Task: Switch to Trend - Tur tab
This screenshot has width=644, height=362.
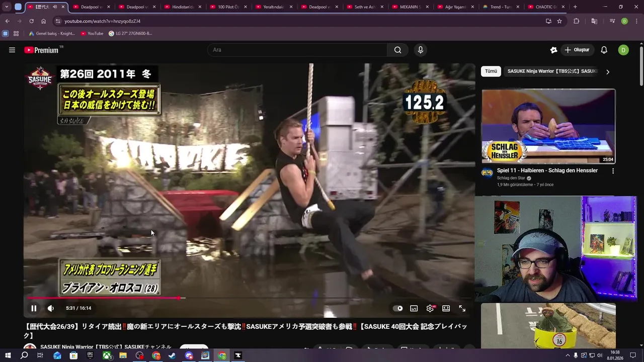Action: [x=502, y=7]
